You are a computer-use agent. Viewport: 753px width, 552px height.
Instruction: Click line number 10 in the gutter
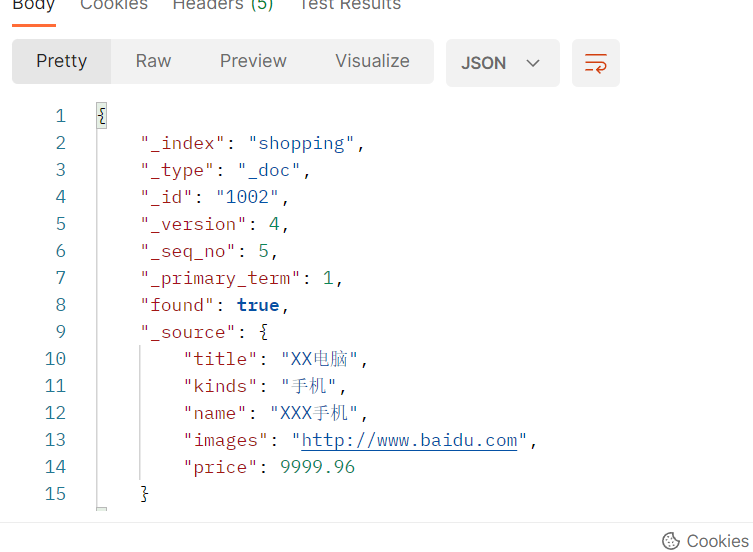coord(55,359)
